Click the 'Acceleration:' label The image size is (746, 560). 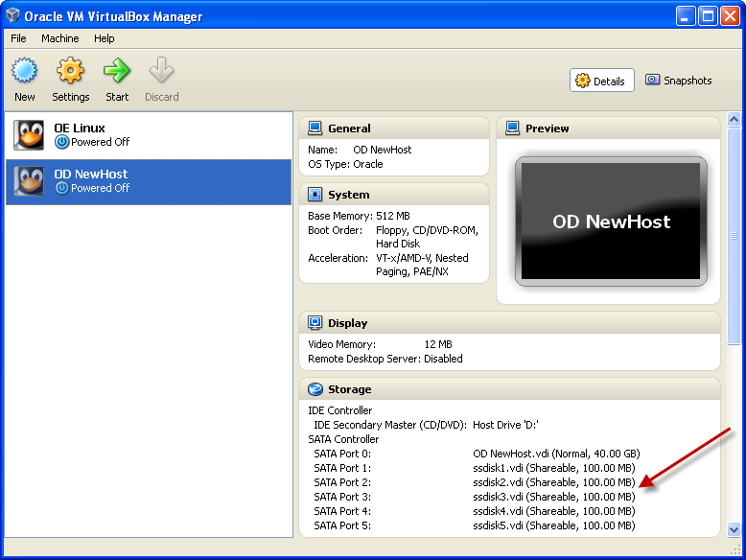(x=338, y=258)
